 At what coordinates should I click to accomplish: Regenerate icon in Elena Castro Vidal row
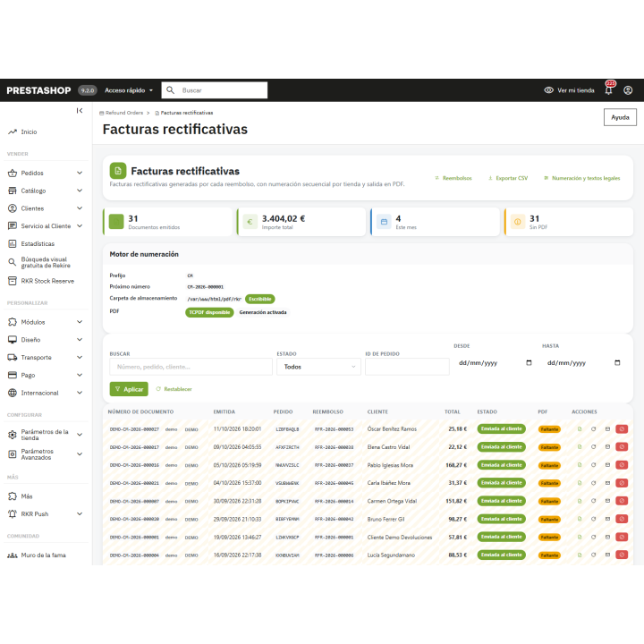[594, 447]
